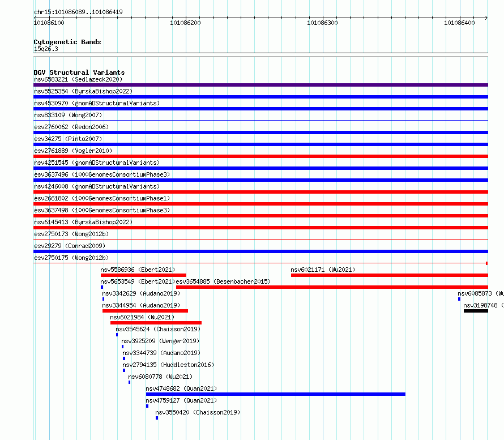Screen dimensions: 504x440
Task: Click the nsv6583221 (Sedlazeck2020) variant label
Action: click(x=78, y=79)
